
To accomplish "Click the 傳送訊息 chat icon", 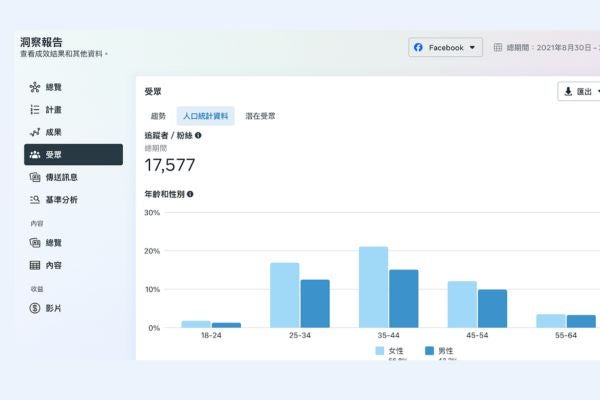I will pyautogui.click(x=34, y=177).
